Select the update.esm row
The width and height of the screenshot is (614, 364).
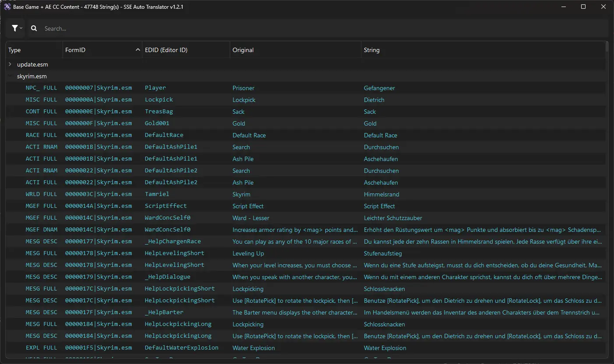[x=306, y=64]
